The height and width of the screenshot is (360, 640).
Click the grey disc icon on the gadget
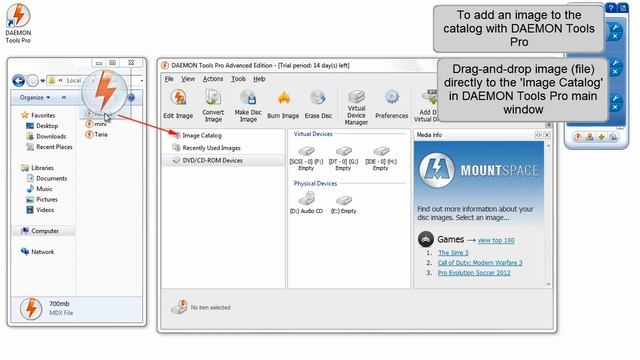point(613,138)
